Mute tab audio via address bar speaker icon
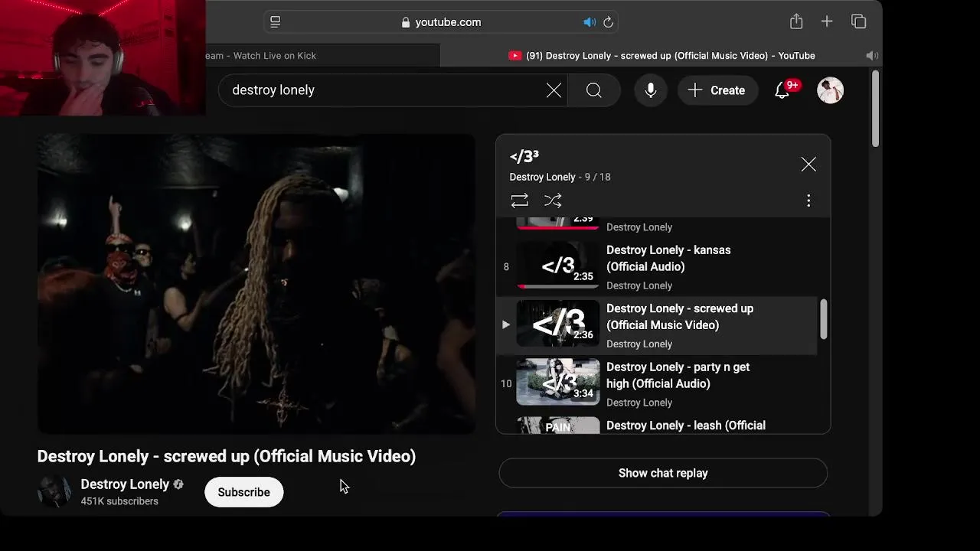The width and height of the screenshot is (980, 551). point(590,22)
